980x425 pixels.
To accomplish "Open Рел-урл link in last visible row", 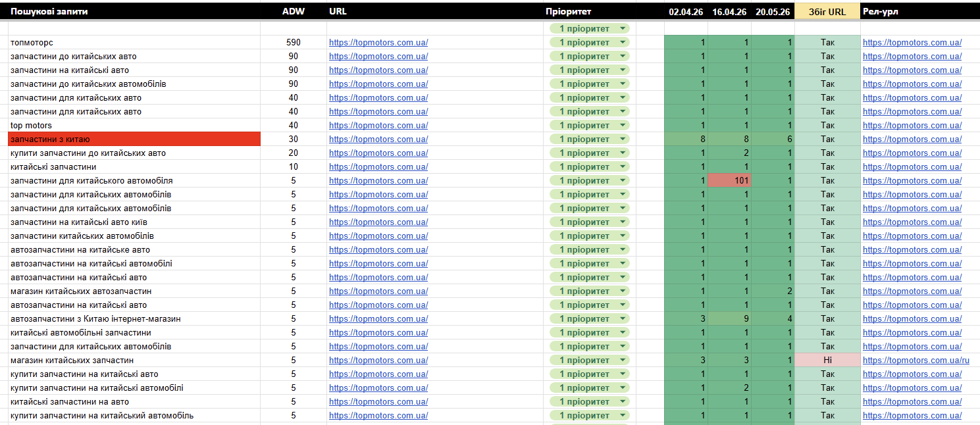I will [912, 415].
